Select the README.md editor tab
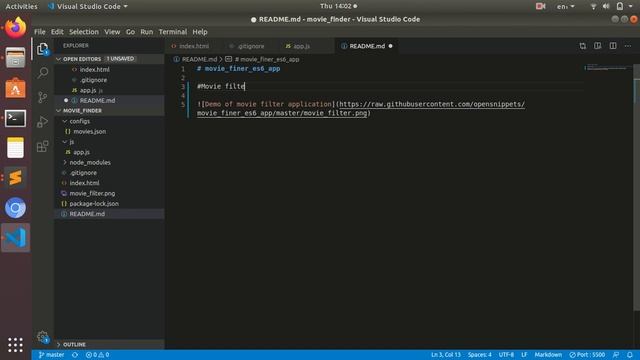 coord(366,46)
